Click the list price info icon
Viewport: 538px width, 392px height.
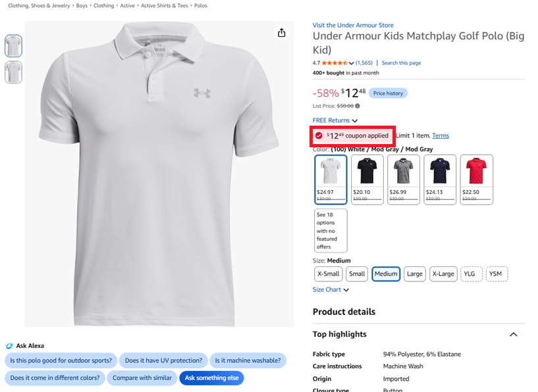(358, 106)
